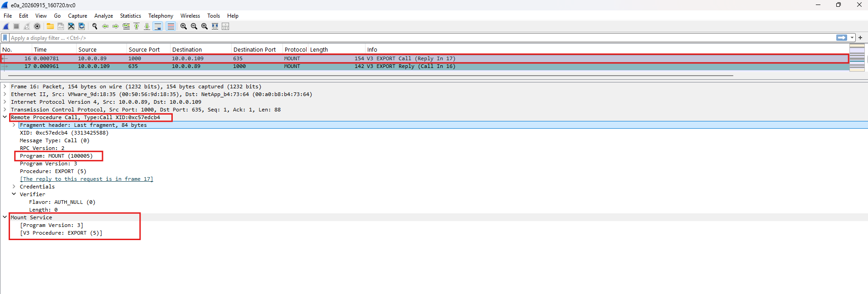868x294 pixels.
Task: Open the Telephony menu
Action: pos(161,16)
